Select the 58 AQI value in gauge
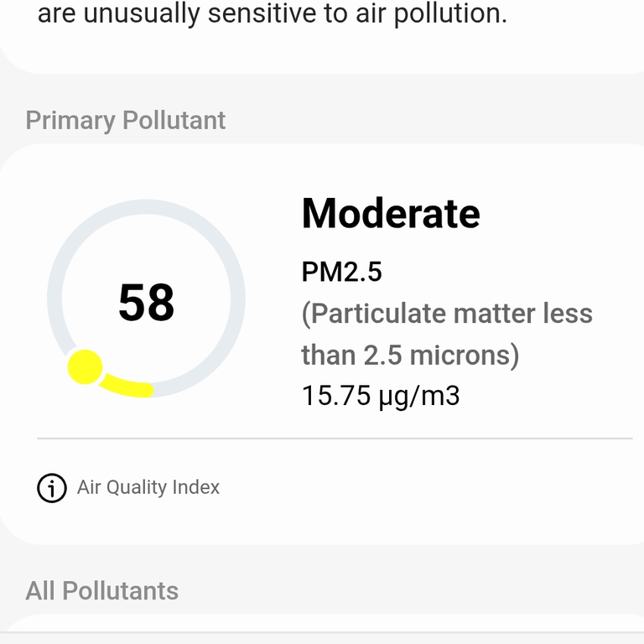 (146, 302)
